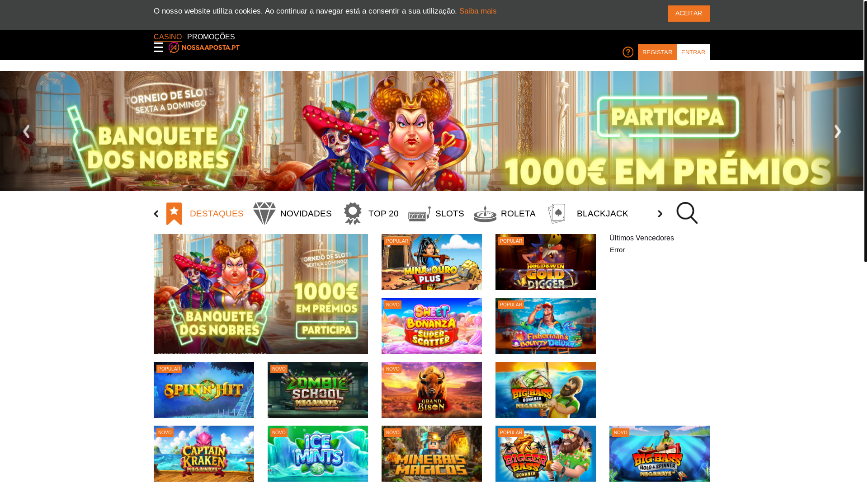Switch to NOVIDADES category tab
This screenshot has width=868, height=488.
click(306, 214)
